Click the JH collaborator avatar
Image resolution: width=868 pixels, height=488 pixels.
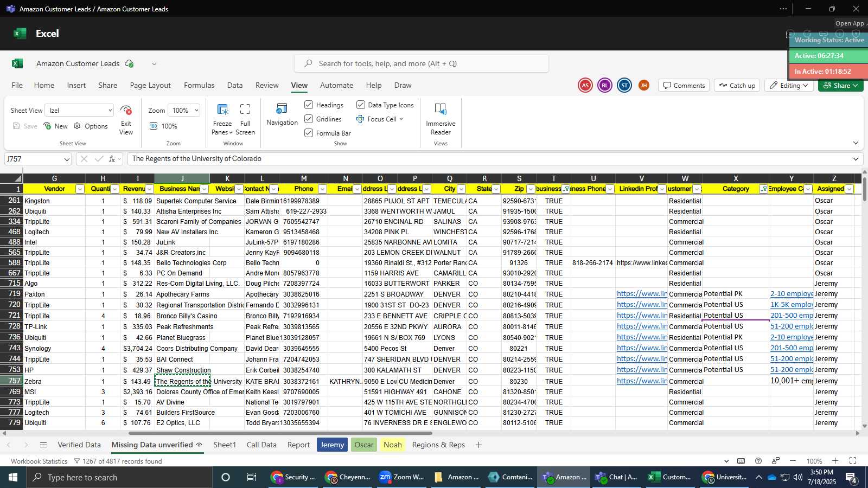[x=643, y=85]
